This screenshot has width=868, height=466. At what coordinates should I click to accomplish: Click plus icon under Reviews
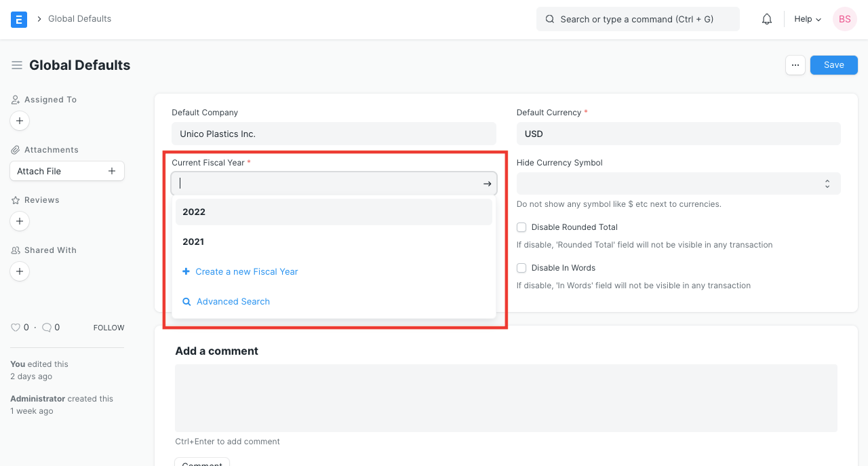[x=20, y=221]
